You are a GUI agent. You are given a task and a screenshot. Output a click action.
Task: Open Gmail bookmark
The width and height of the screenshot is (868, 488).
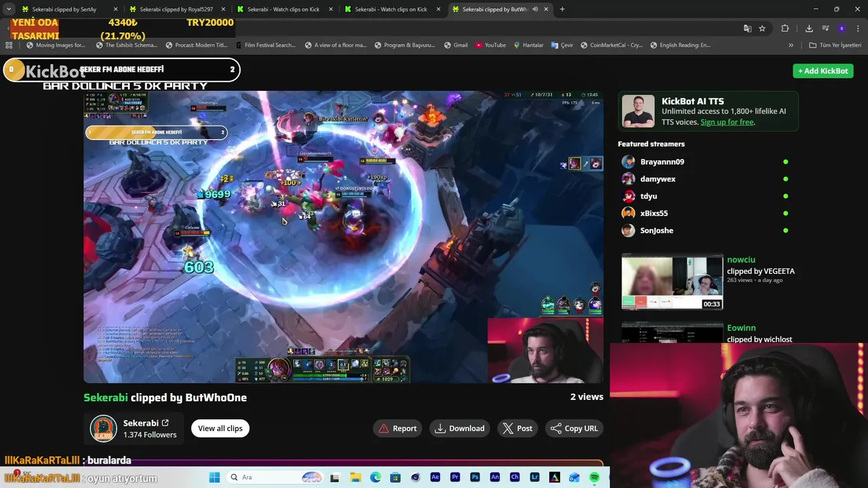(x=456, y=45)
